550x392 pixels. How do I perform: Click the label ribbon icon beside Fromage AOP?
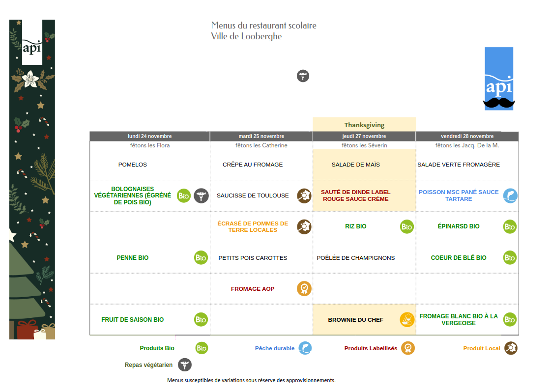click(304, 288)
